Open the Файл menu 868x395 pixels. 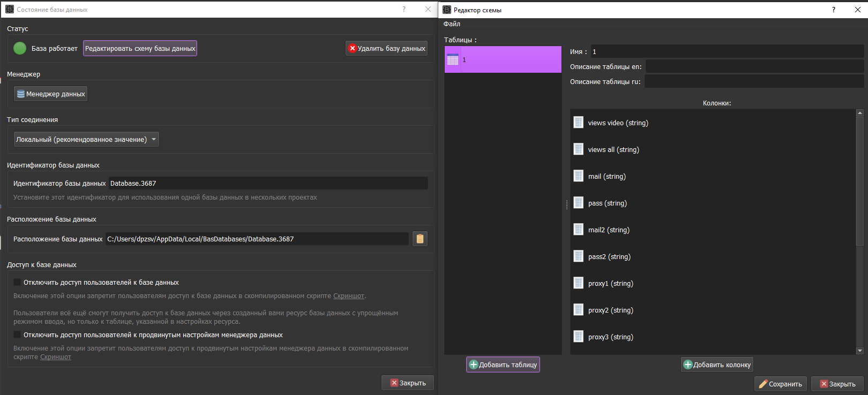point(452,24)
